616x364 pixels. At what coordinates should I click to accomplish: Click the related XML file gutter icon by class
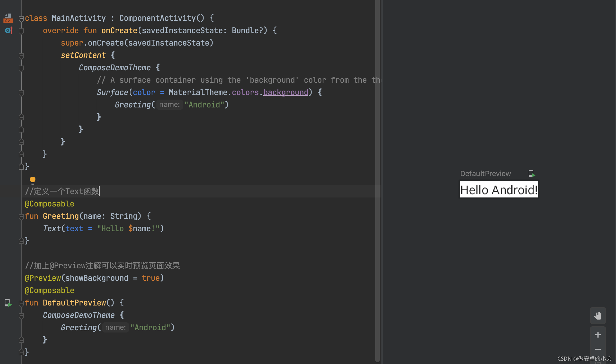[x=8, y=18]
